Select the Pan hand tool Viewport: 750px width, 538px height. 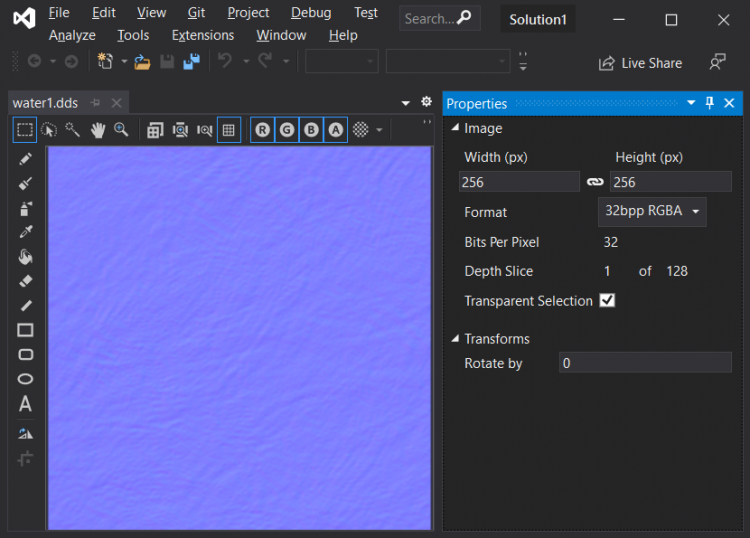(98, 130)
